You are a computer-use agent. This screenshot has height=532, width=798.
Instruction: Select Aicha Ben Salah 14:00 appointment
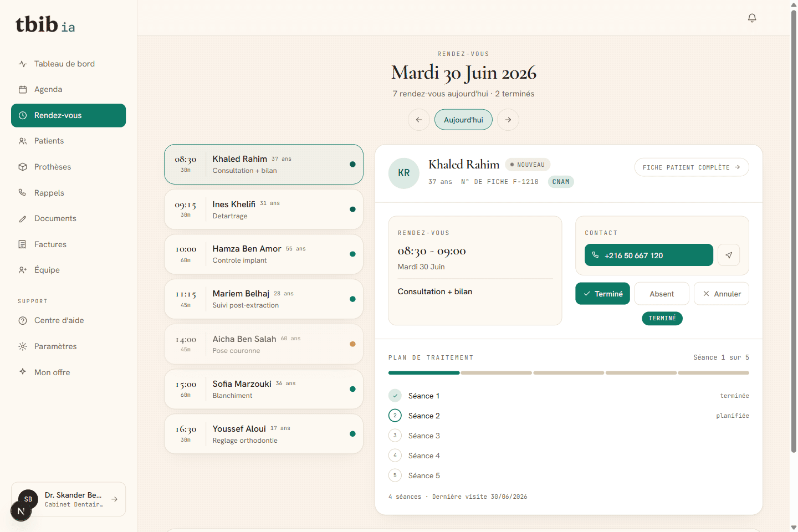pos(264,344)
